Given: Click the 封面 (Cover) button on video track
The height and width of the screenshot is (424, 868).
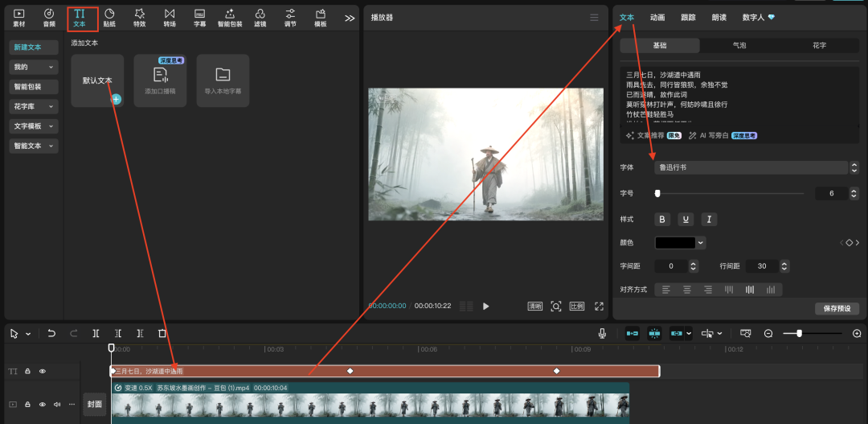Looking at the screenshot, I should pyautogui.click(x=95, y=404).
